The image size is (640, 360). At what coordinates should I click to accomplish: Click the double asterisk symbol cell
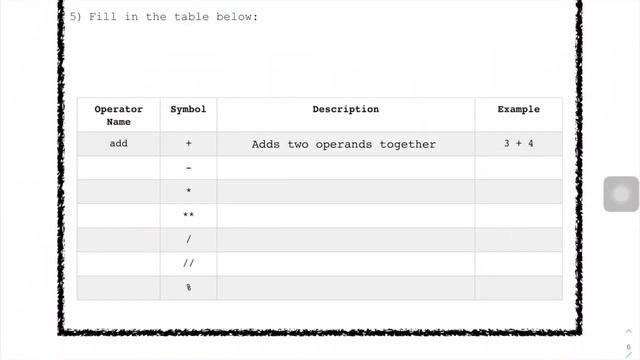coord(188,216)
